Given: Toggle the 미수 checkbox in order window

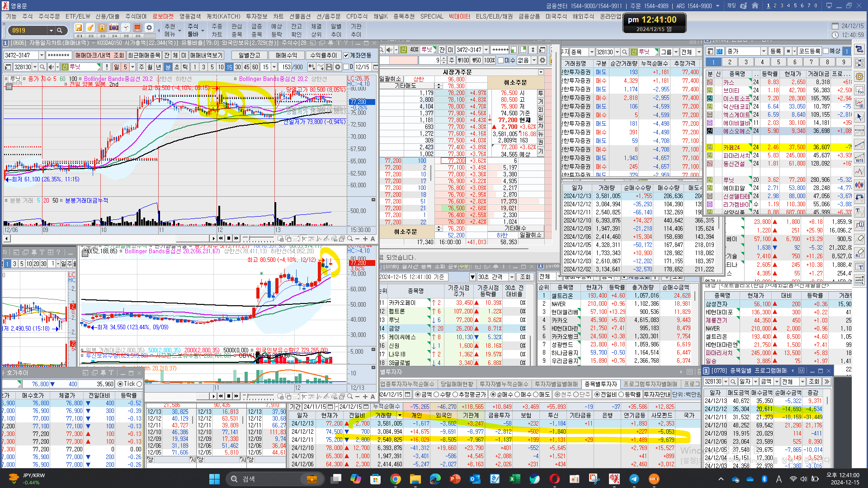Looking at the screenshot, I should (500, 60).
